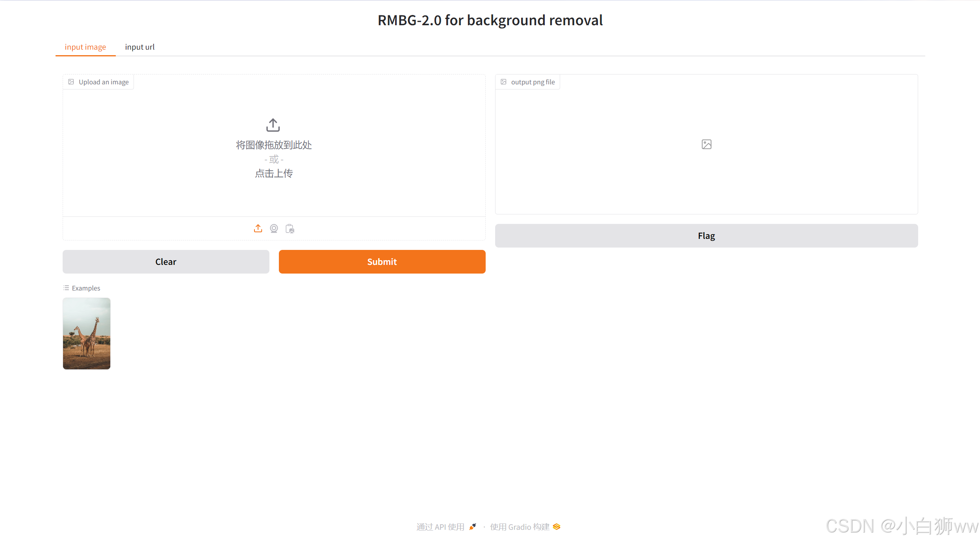This screenshot has width=980, height=542.
Task: Load the giraffe example thumbnail
Action: (x=87, y=333)
